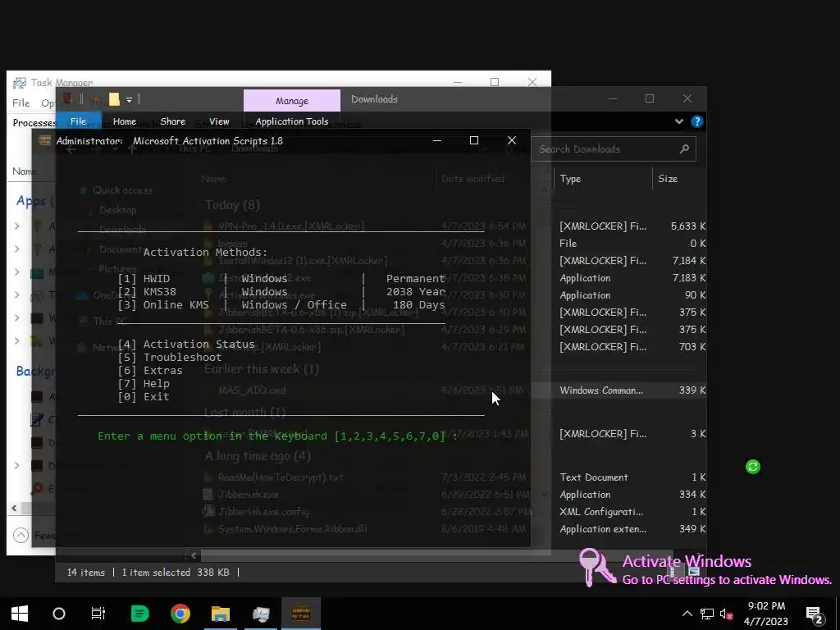Click the yellow folder icon in Explorer's title bar
The width and height of the screenshot is (840, 630).
coord(114,99)
